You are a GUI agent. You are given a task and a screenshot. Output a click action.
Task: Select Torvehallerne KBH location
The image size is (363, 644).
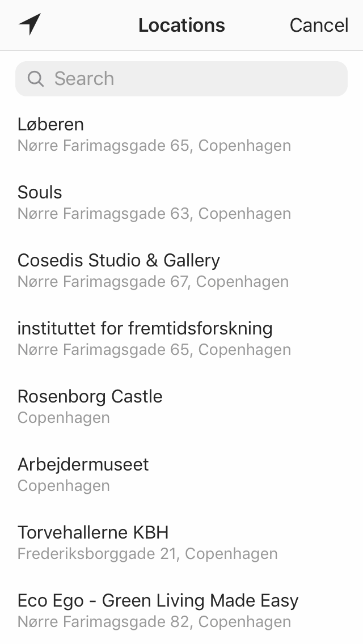coord(93,533)
